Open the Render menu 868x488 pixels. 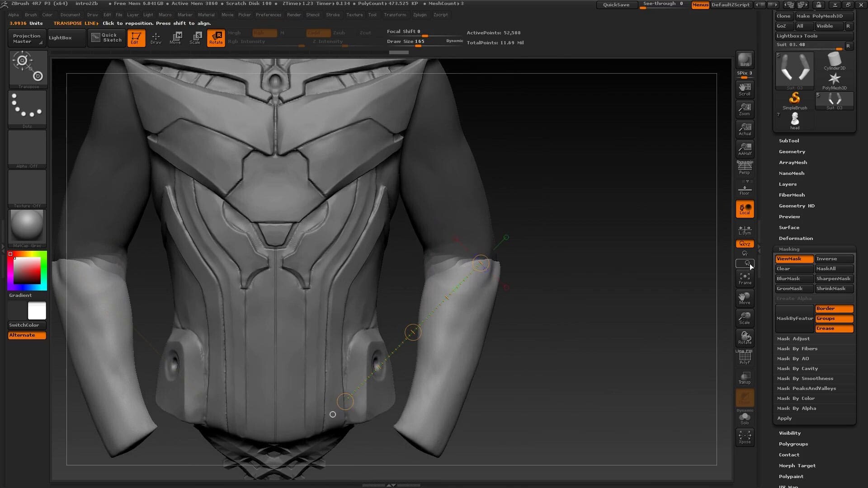294,15
